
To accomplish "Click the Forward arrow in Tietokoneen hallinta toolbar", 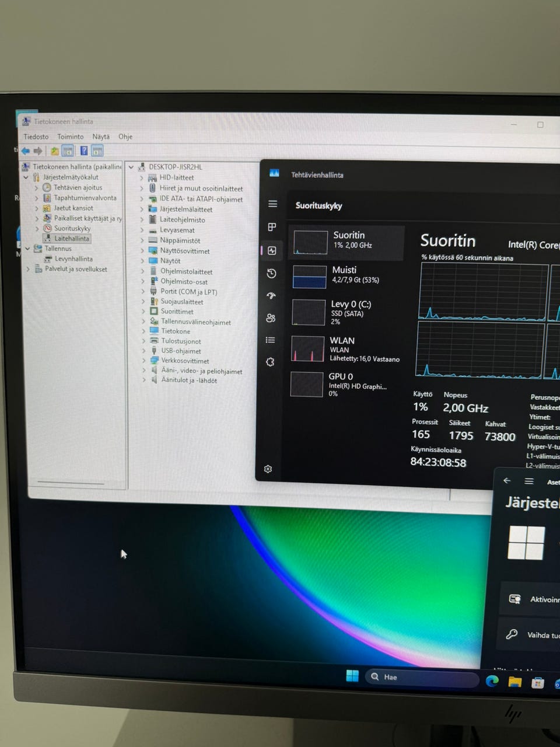I will 38,151.
